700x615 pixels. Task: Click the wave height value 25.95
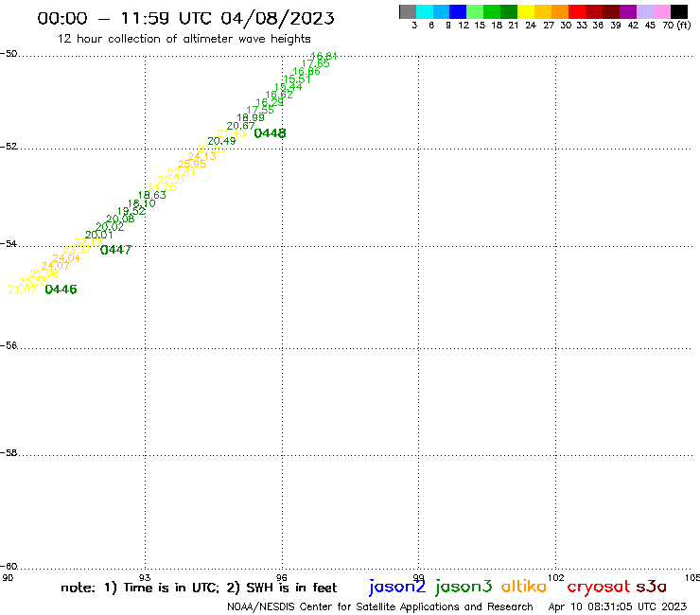[x=192, y=165]
